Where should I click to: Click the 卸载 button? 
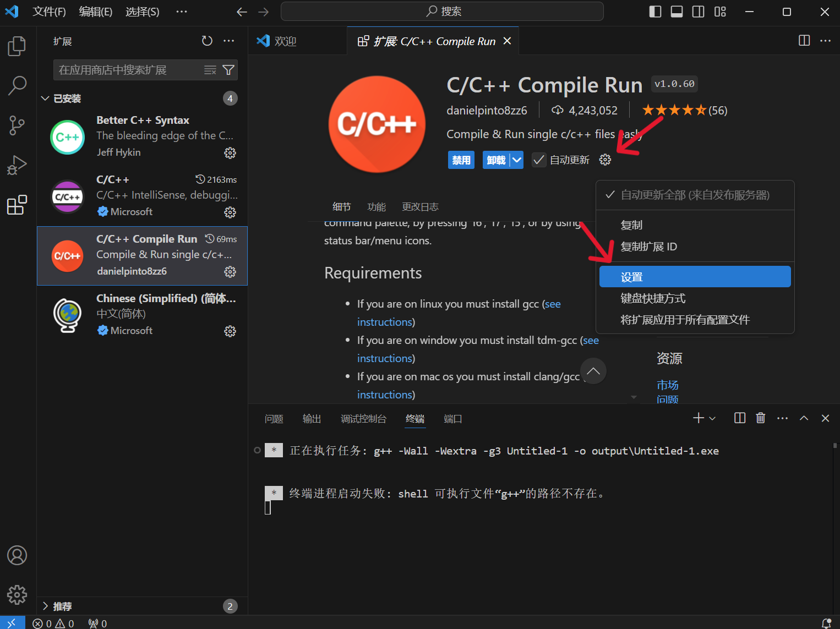[496, 160]
